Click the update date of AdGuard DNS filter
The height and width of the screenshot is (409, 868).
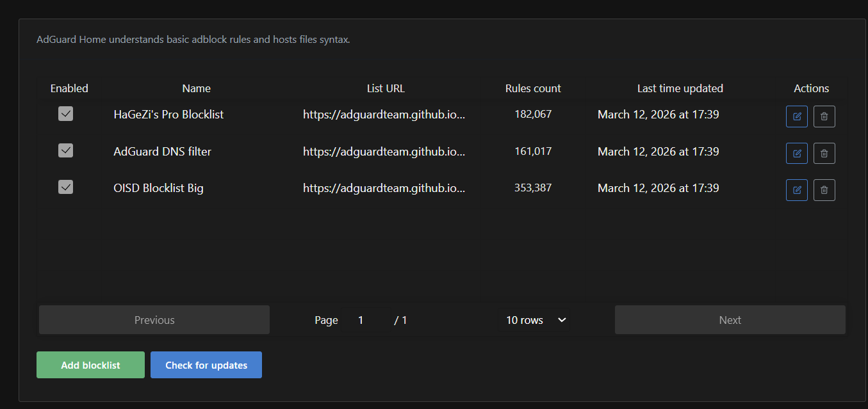click(x=658, y=152)
